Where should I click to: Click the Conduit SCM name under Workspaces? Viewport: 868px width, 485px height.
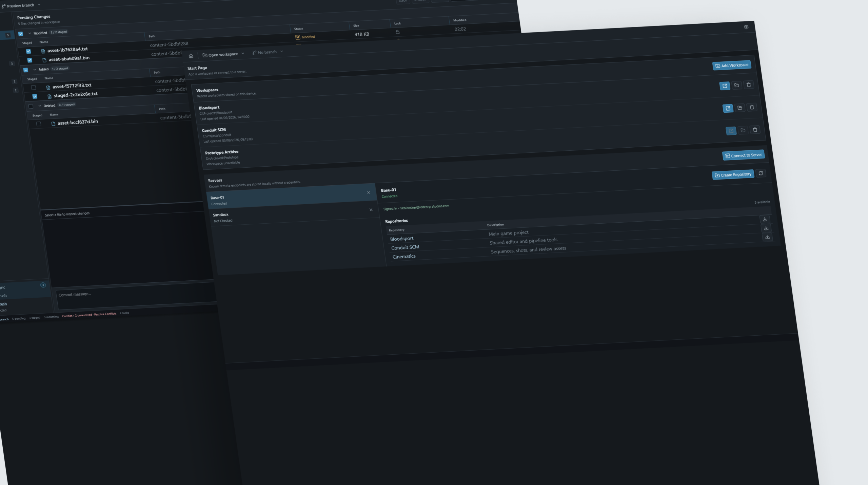(x=214, y=130)
